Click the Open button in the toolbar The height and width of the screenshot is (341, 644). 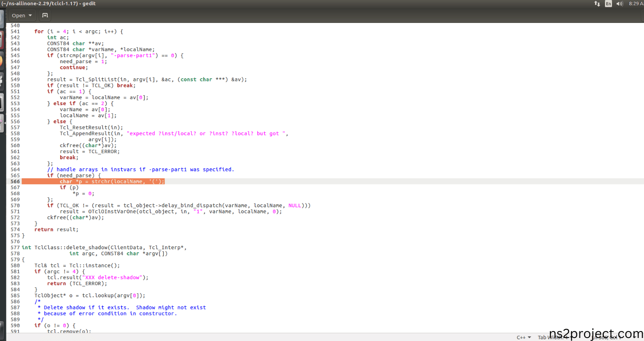(18, 16)
